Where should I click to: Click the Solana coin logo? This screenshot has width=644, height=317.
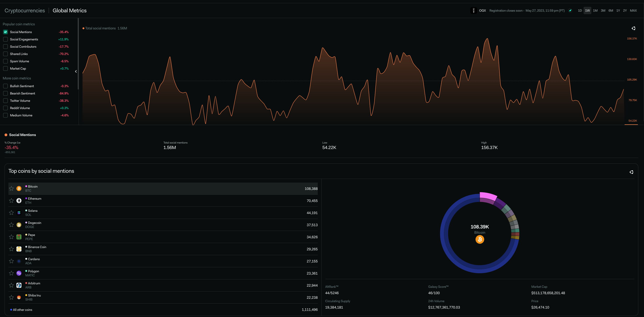19,213
